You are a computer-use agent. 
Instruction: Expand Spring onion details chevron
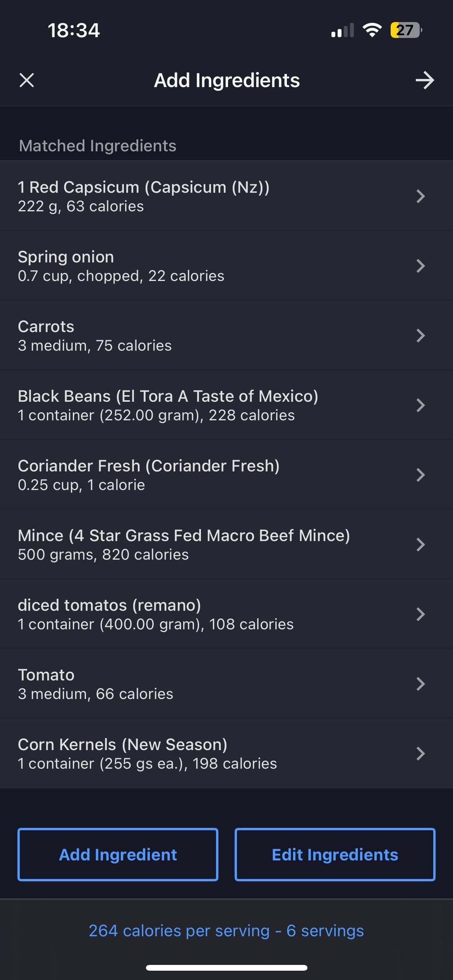pos(420,266)
